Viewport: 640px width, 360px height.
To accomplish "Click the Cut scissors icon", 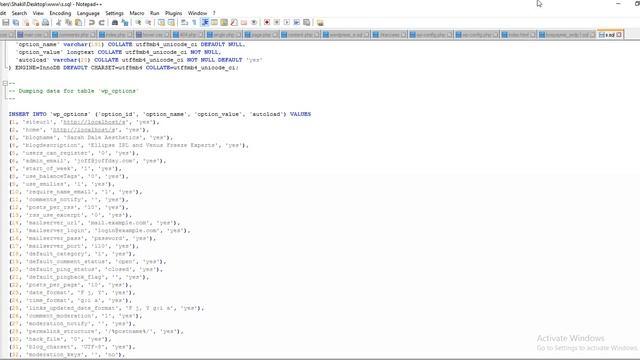I will [x=58, y=22].
